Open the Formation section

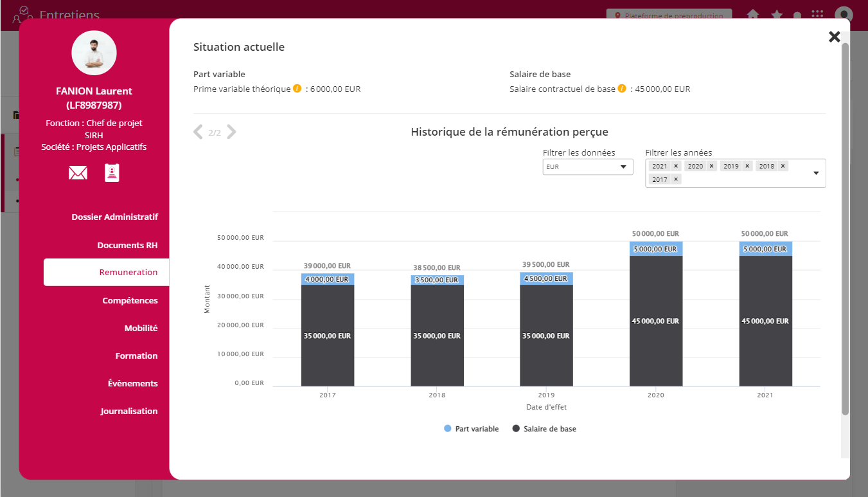click(x=136, y=356)
